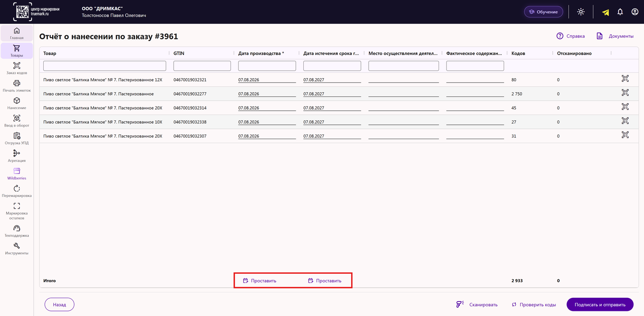Go to Агрегация section
This screenshot has width=644, height=316.
[17, 156]
